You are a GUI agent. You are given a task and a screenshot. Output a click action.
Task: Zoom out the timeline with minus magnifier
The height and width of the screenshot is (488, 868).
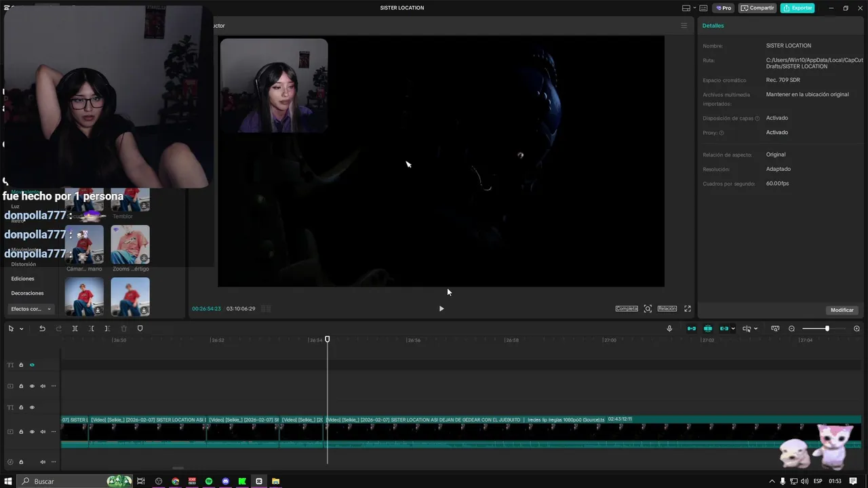791,329
